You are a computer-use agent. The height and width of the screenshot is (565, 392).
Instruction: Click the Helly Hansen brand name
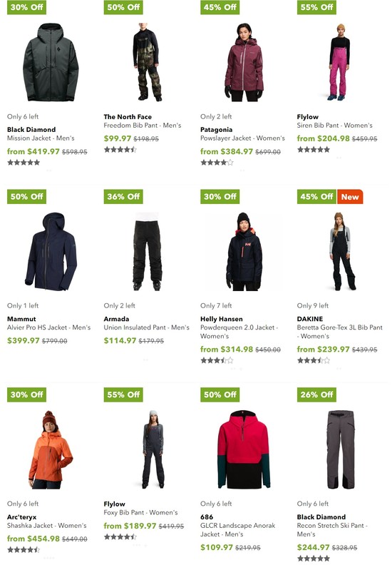[x=222, y=319]
